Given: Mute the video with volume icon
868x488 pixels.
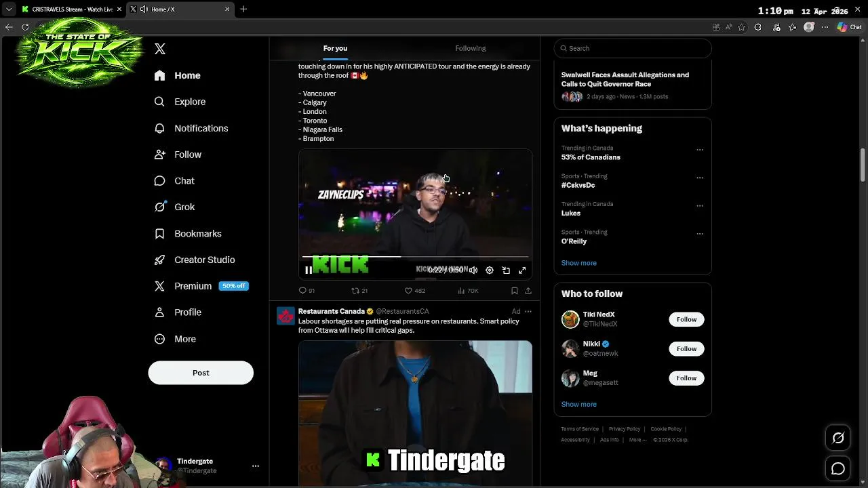Looking at the screenshot, I should coord(473,270).
